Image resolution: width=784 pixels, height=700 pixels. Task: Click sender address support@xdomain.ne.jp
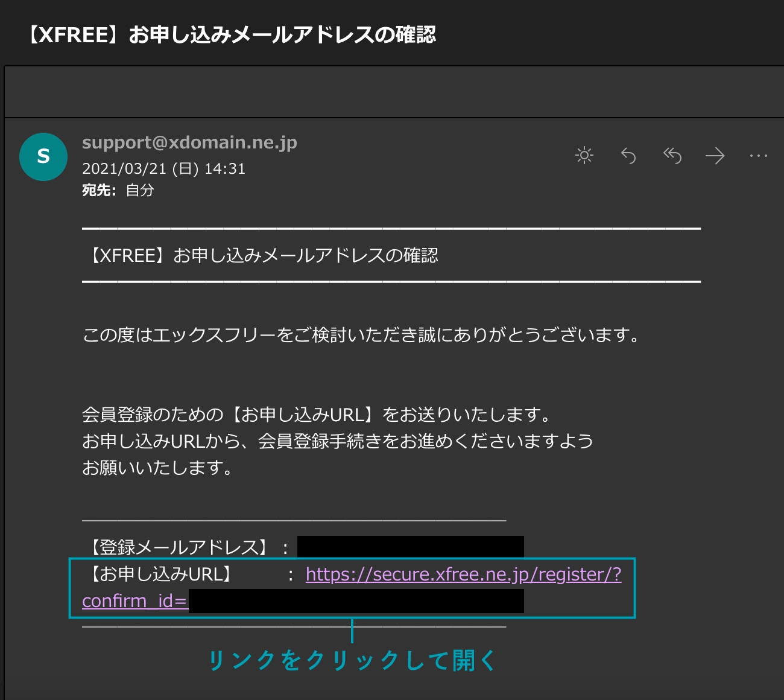(x=189, y=142)
